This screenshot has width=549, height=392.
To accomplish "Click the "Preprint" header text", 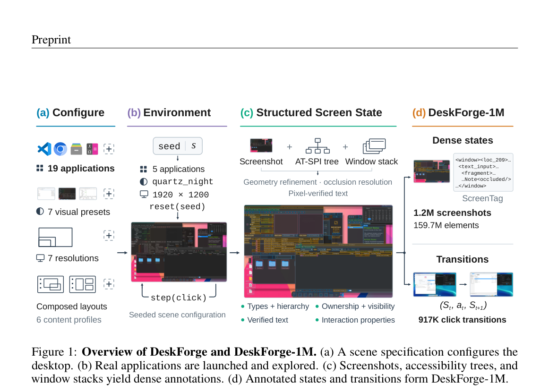I will coord(51,40).
